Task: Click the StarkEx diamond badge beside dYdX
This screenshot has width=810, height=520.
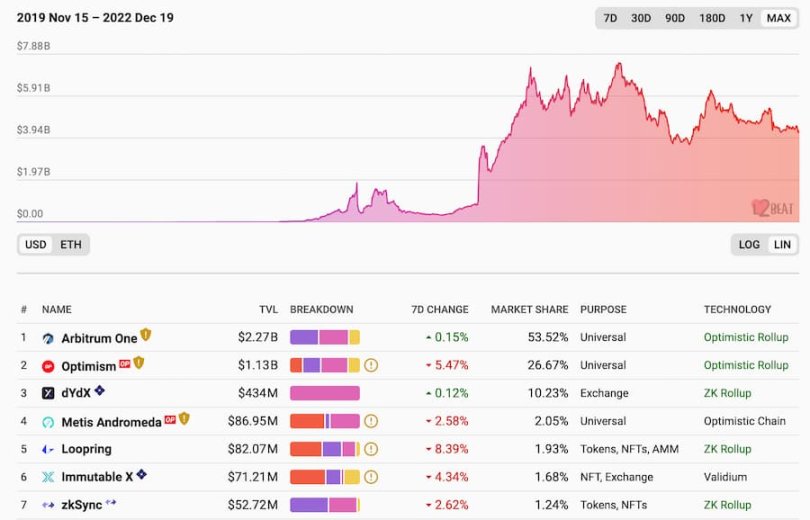Action: pos(100,391)
